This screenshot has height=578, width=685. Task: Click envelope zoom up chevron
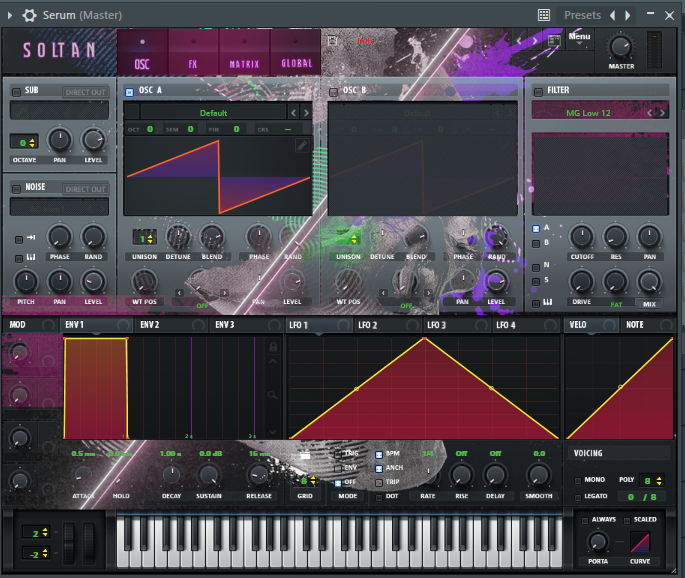click(x=273, y=362)
